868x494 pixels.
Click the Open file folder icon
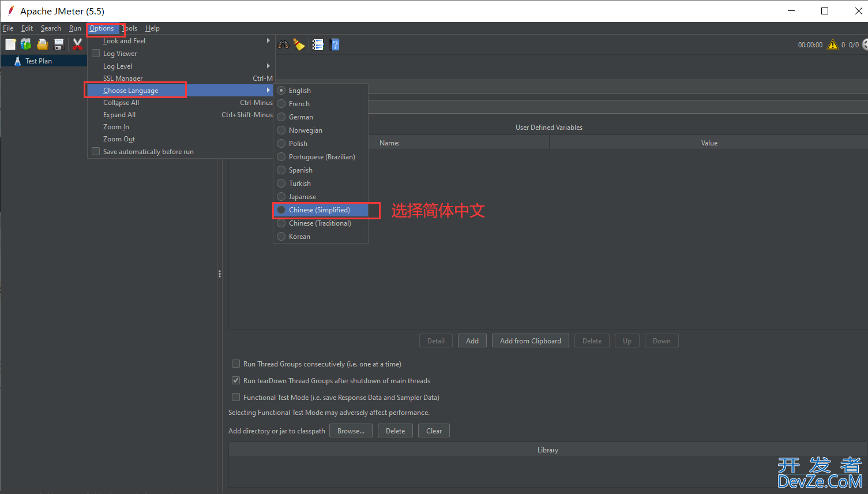click(x=42, y=44)
